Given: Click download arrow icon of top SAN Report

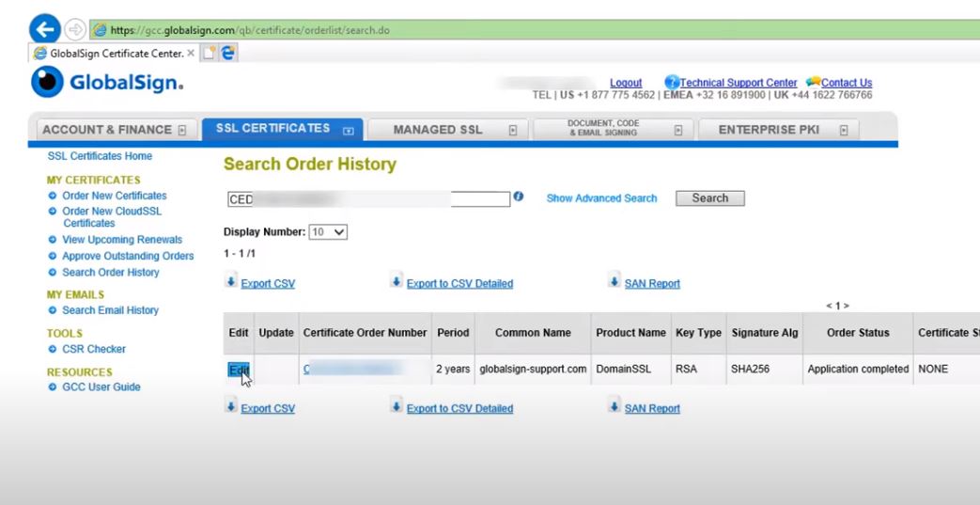Looking at the screenshot, I should point(614,281).
